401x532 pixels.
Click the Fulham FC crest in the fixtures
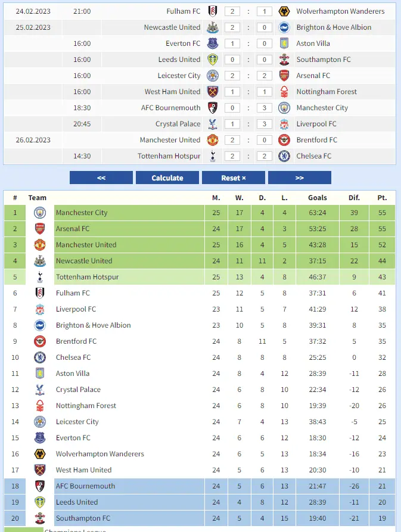213,11
